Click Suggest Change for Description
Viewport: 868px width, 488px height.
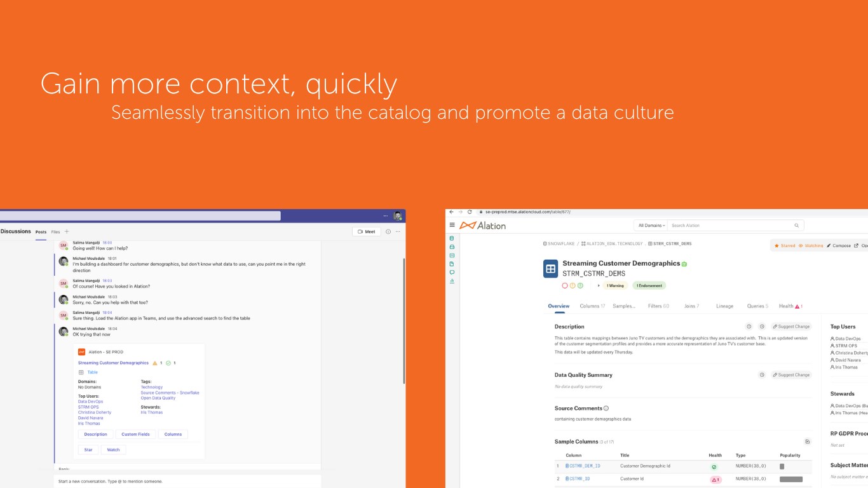pos(791,327)
